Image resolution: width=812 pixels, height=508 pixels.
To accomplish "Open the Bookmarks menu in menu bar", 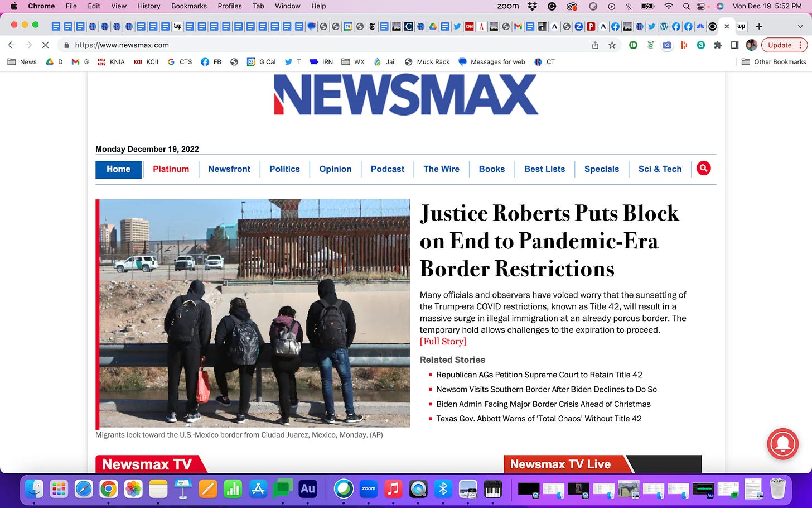I will point(189,6).
